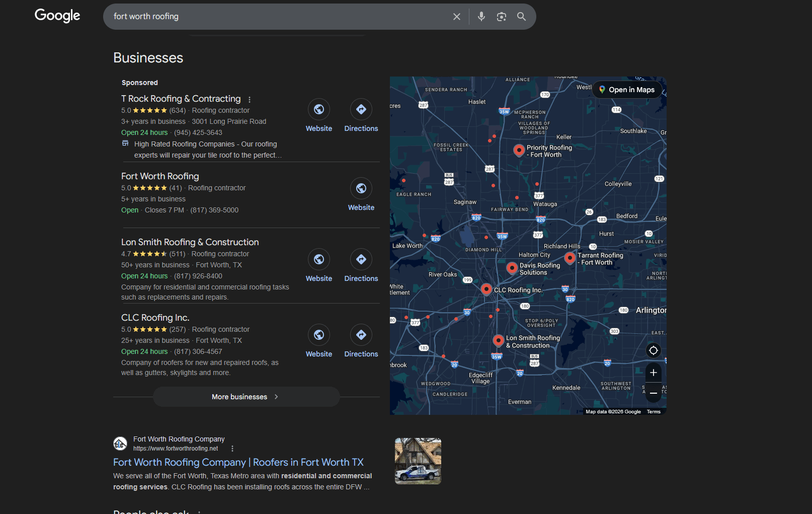The width and height of the screenshot is (812, 514).
Task: Get directions to Lon Smith Roofing
Action: pyautogui.click(x=361, y=260)
